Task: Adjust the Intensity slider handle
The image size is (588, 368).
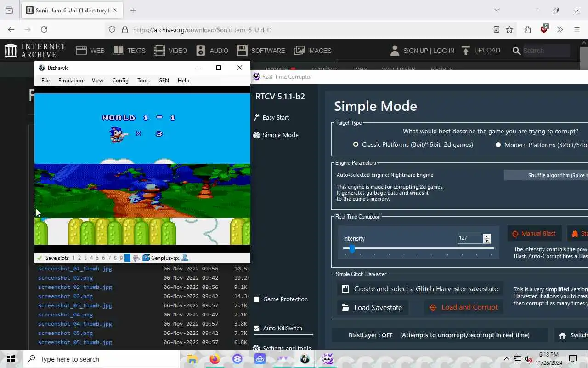Action: 352,249
